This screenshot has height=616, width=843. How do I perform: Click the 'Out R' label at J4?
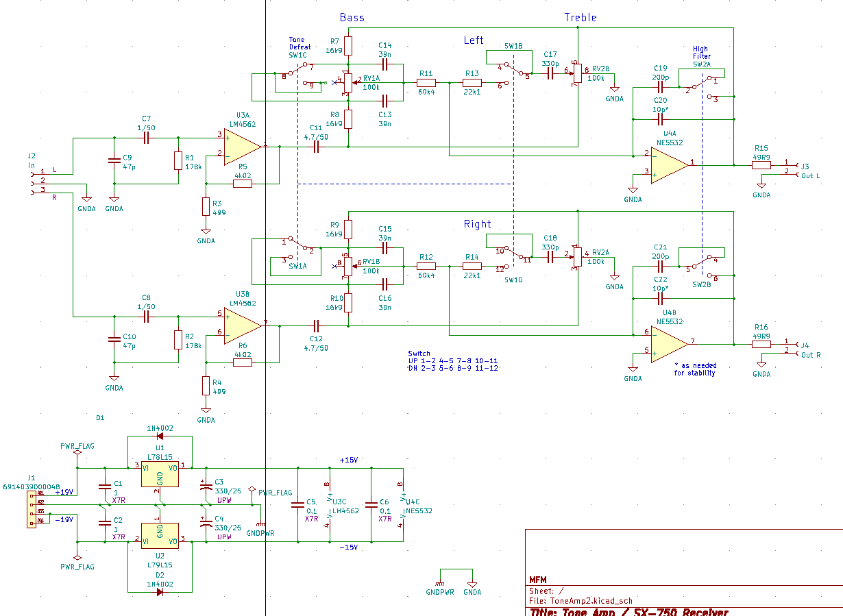811,354
